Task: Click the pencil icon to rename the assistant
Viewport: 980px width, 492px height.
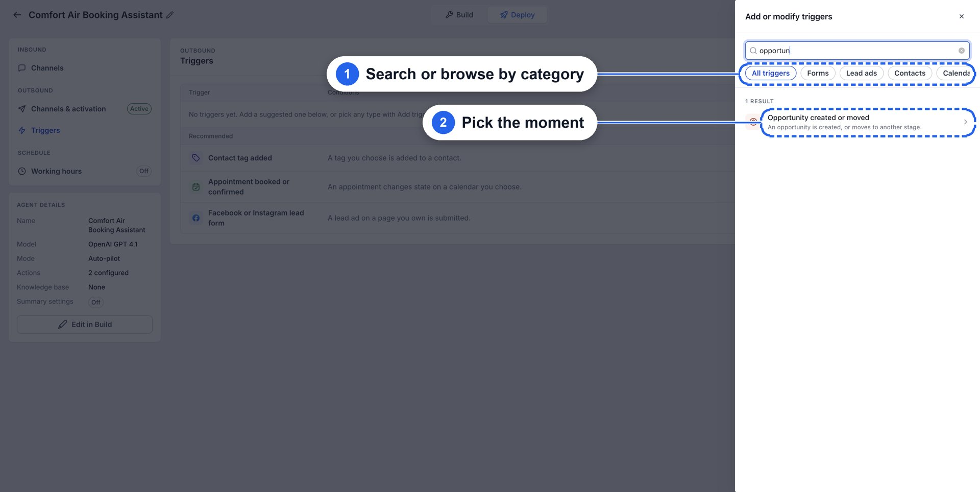Action: [x=170, y=15]
